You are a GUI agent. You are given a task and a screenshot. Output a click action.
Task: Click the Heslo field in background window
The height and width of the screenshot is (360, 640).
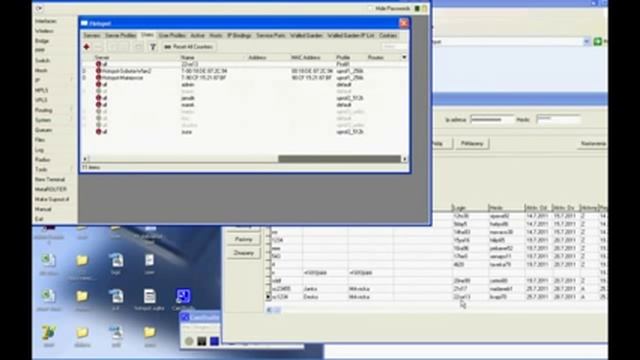(558, 120)
